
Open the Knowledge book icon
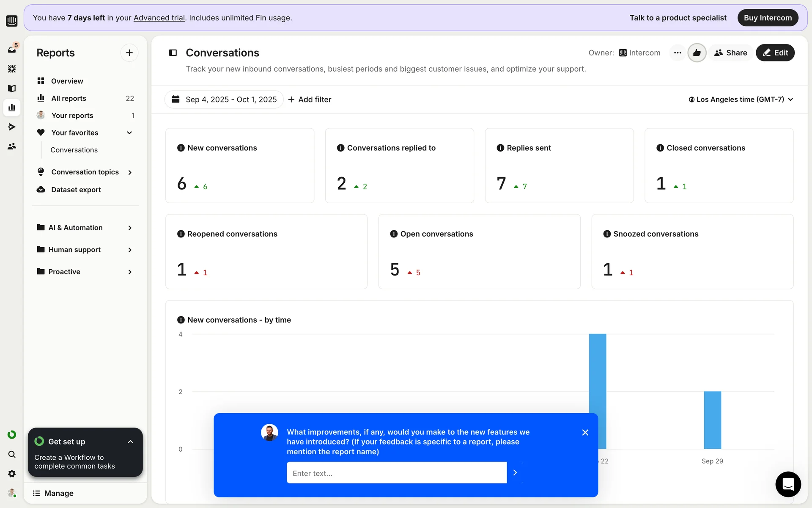[x=12, y=88]
